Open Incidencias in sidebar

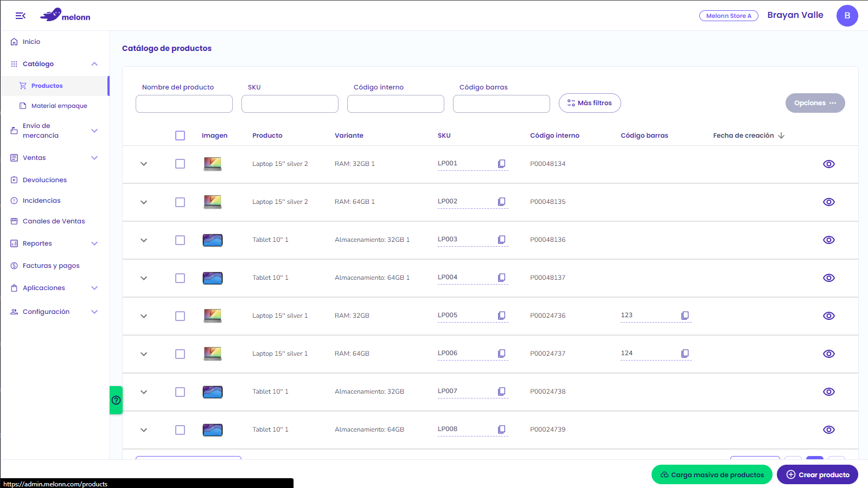coord(41,201)
